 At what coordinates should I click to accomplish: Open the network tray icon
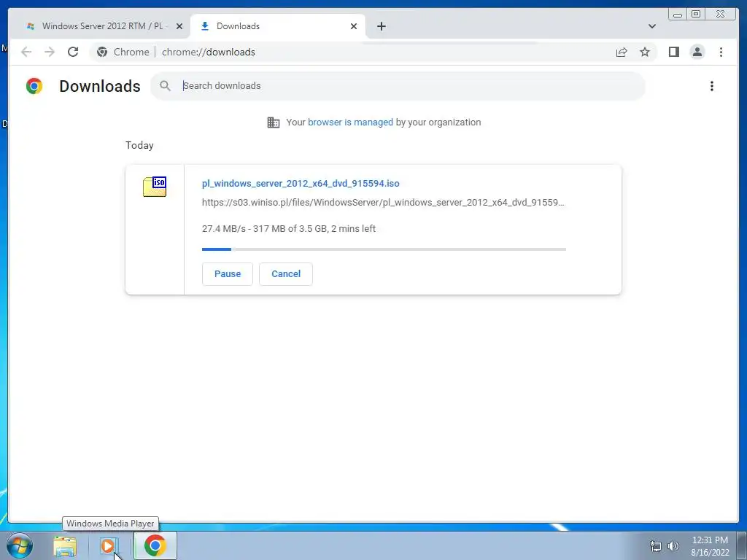pyautogui.click(x=656, y=546)
